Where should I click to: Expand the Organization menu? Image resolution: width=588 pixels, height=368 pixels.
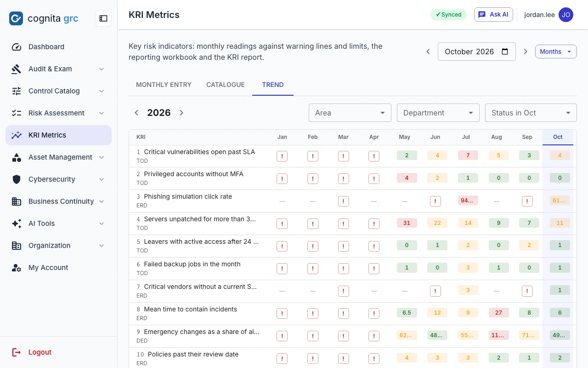[x=102, y=246]
